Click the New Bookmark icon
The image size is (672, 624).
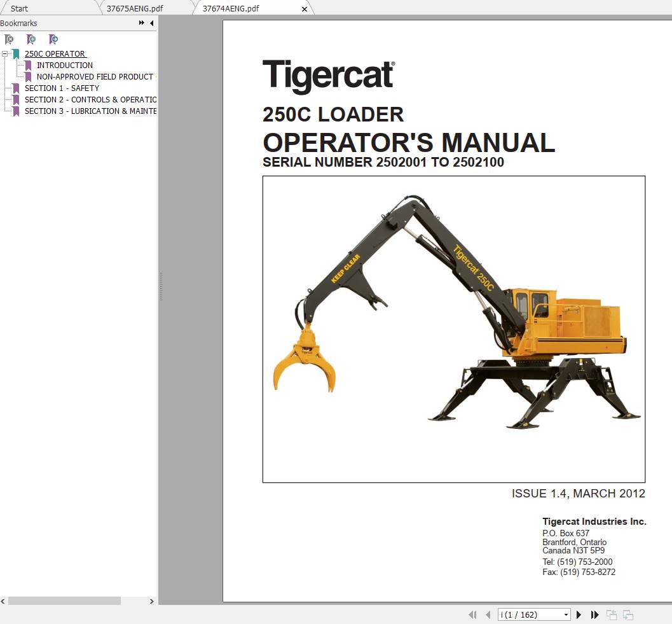click(31, 39)
